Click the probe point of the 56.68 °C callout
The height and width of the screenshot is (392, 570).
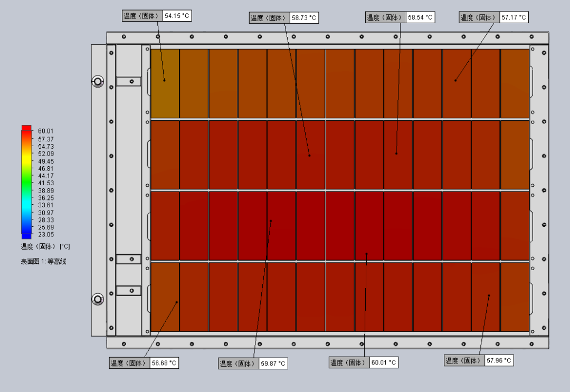point(177,302)
